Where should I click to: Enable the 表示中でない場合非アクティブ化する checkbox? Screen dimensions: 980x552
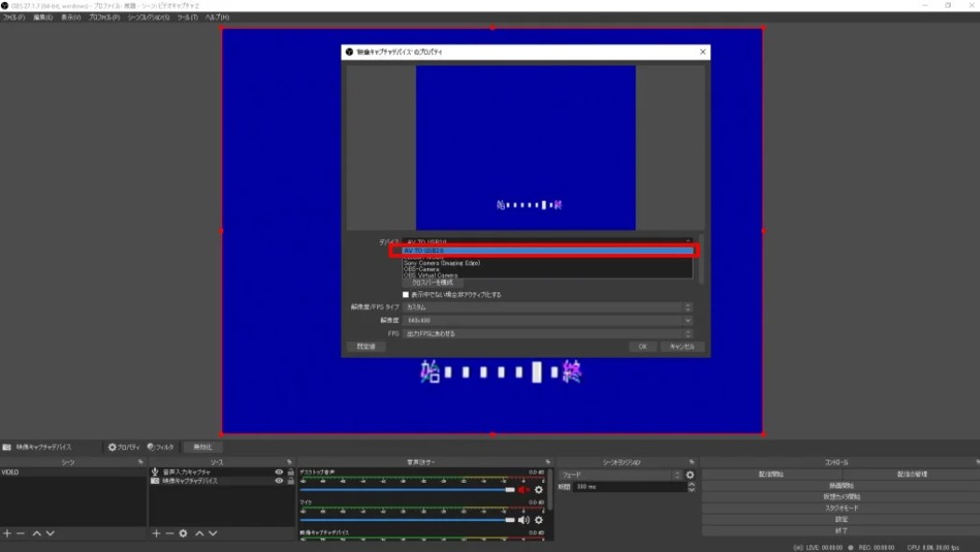(x=405, y=294)
